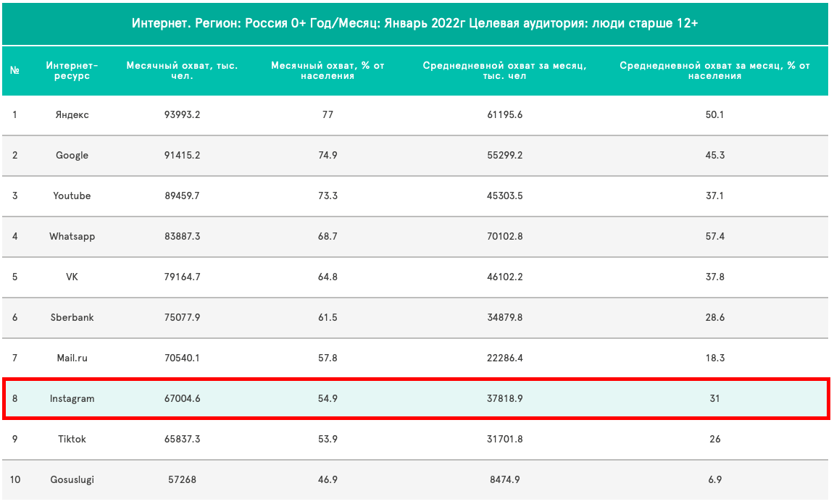Viewport: 834px width, 504px height.
Task: Click Sberbank monthly reach 75077.9
Action: click(x=182, y=317)
